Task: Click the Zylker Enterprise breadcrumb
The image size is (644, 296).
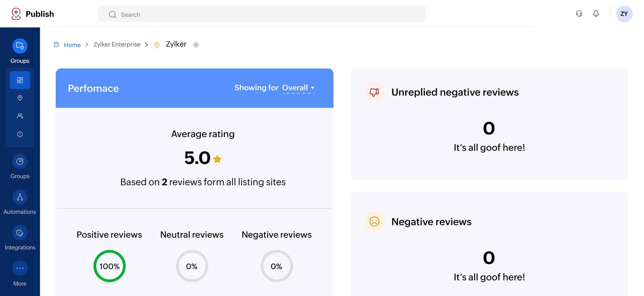Action: point(117,44)
